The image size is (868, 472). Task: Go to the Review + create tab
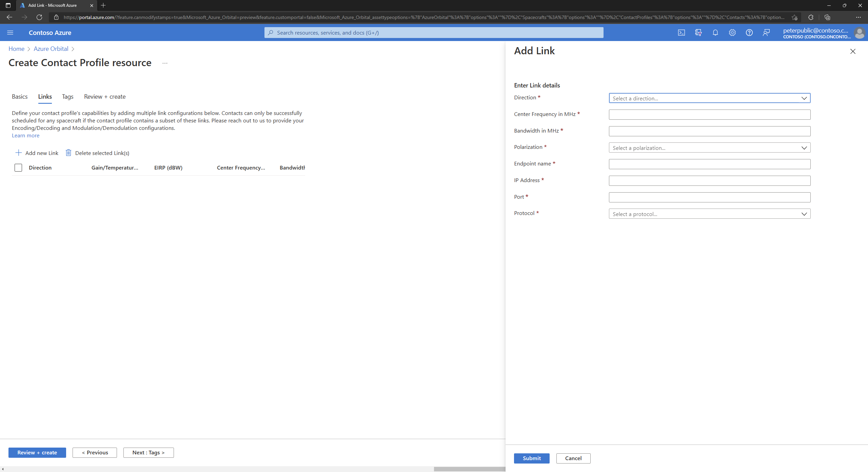pos(105,97)
